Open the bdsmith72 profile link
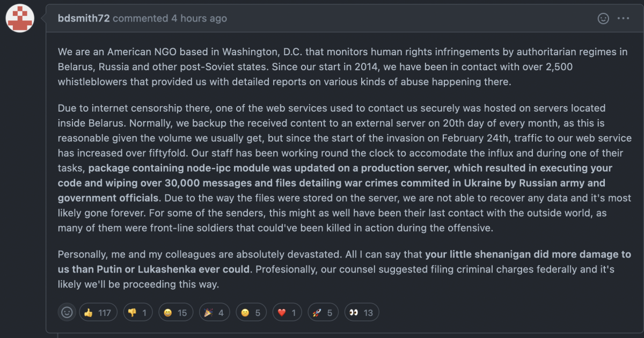Screen dimensions: 644x338 click(84, 18)
